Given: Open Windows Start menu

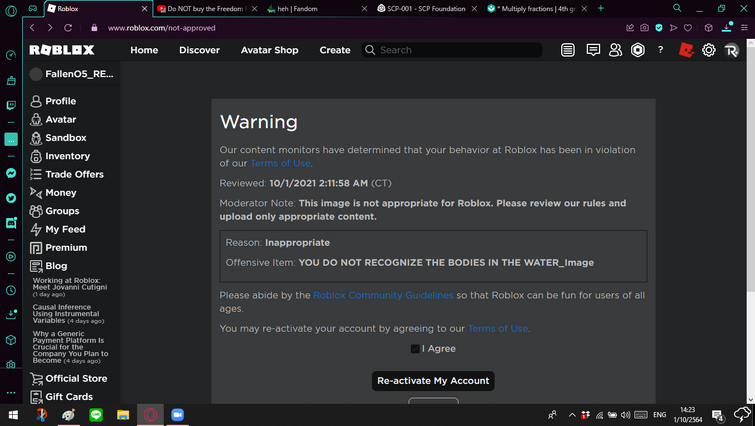Looking at the screenshot, I should coord(13,415).
